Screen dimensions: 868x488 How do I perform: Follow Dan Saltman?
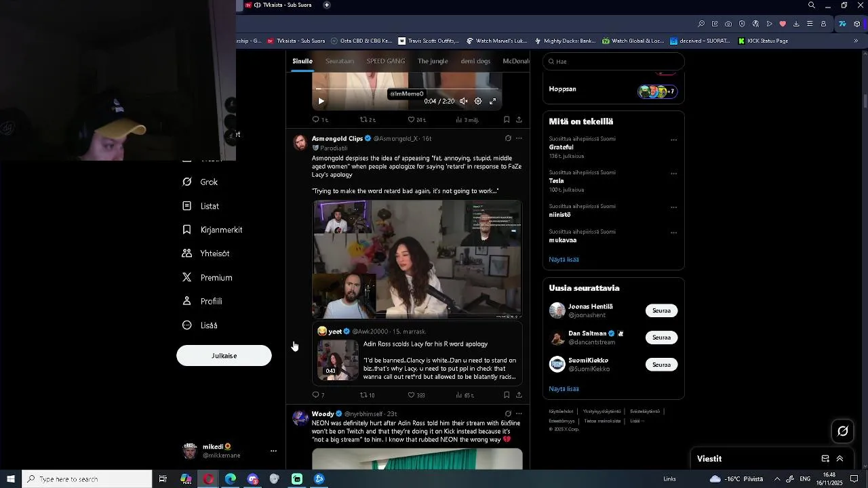661,338
